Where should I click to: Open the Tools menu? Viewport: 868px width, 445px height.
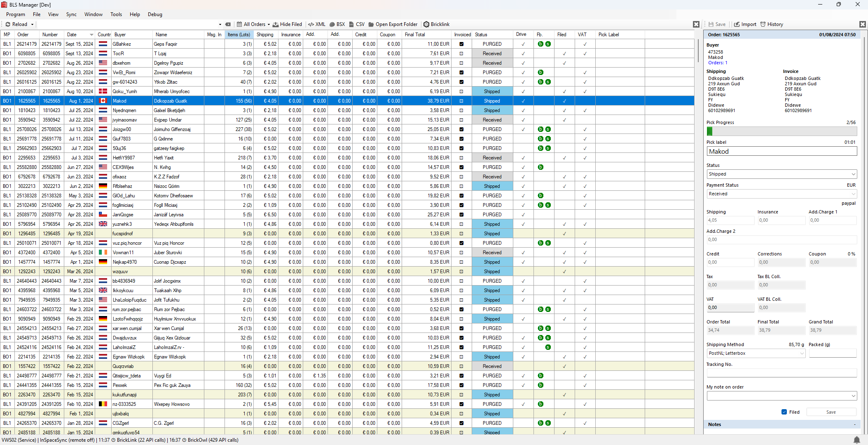[x=116, y=14]
